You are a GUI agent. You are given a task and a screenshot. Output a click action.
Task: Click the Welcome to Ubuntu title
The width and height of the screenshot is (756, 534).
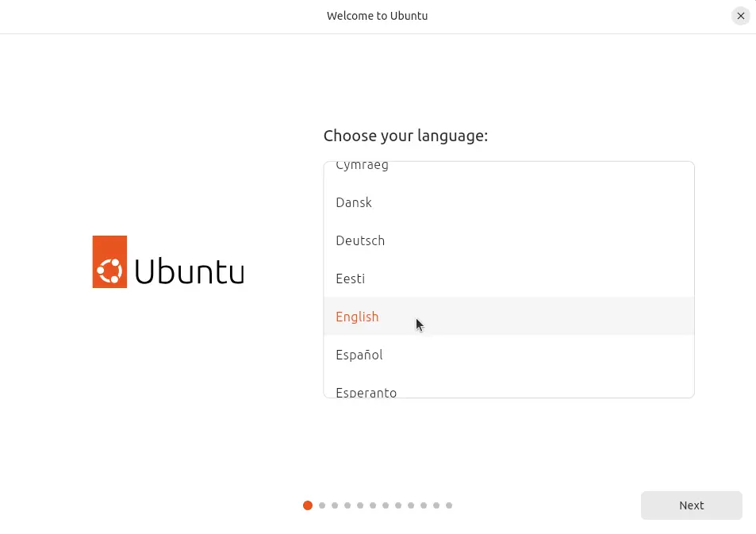point(378,16)
